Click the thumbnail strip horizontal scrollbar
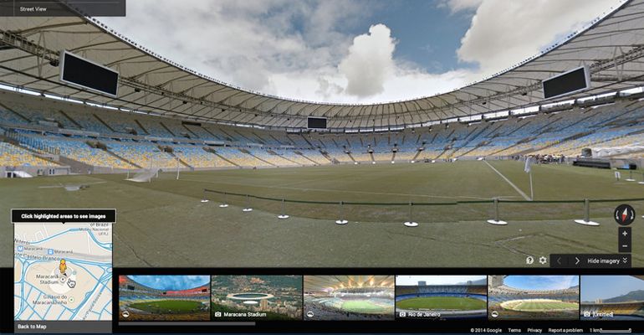The image size is (644, 335). [187, 324]
